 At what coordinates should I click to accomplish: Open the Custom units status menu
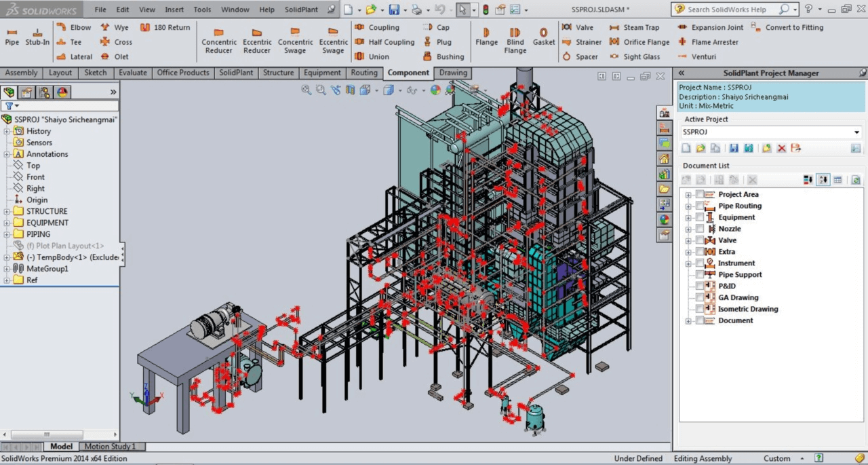pyautogui.click(x=783, y=459)
